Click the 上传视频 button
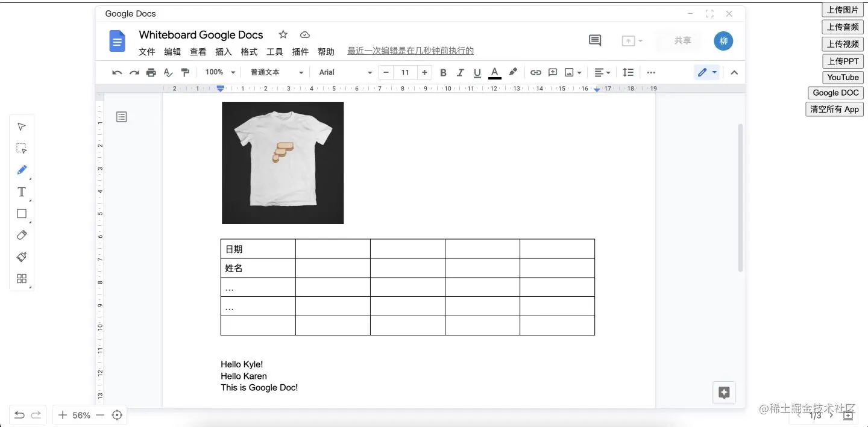This screenshot has width=868, height=427. click(x=843, y=44)
